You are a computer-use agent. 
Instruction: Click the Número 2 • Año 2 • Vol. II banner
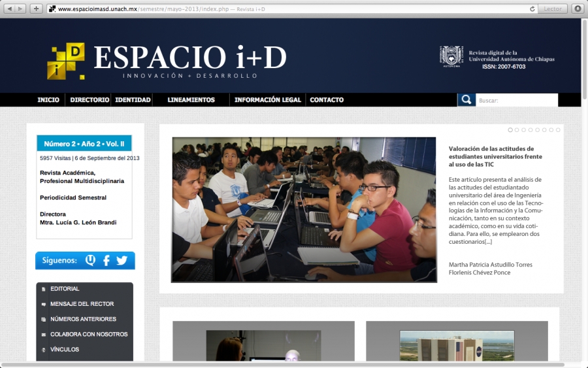[84, 144]
